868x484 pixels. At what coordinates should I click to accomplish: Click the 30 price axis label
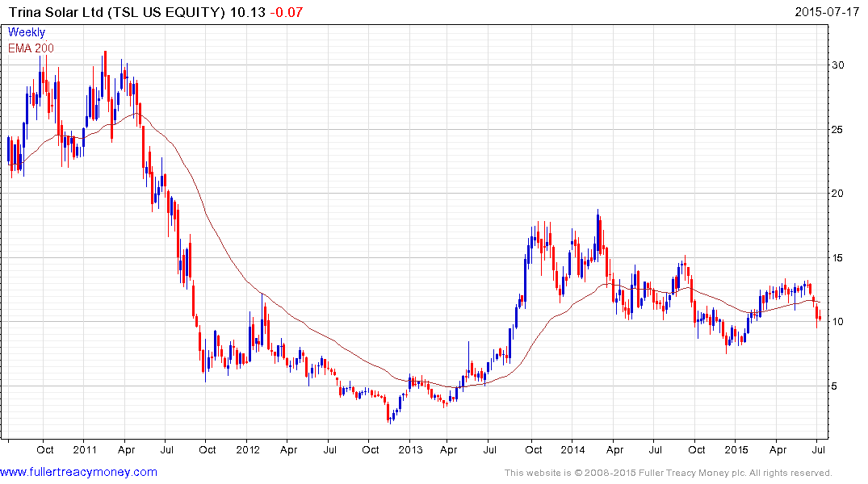coord(838,65)
